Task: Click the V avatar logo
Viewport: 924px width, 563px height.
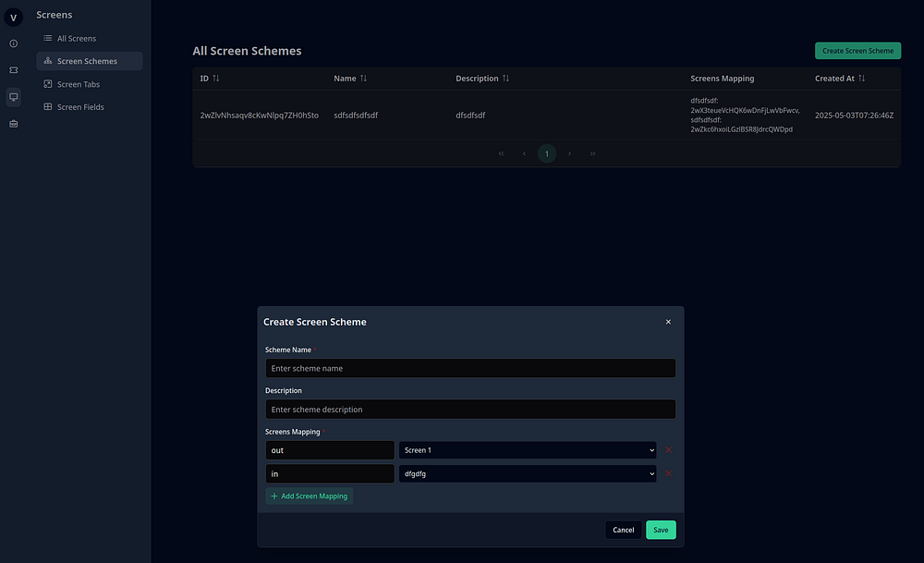Action: pyautogui.click(x=13, y=18)
